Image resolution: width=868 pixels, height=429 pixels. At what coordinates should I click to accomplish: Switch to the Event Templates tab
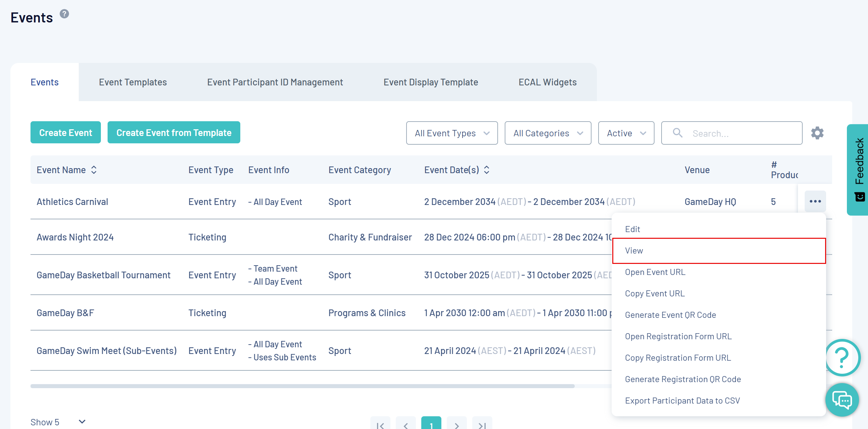click(133, 82)
